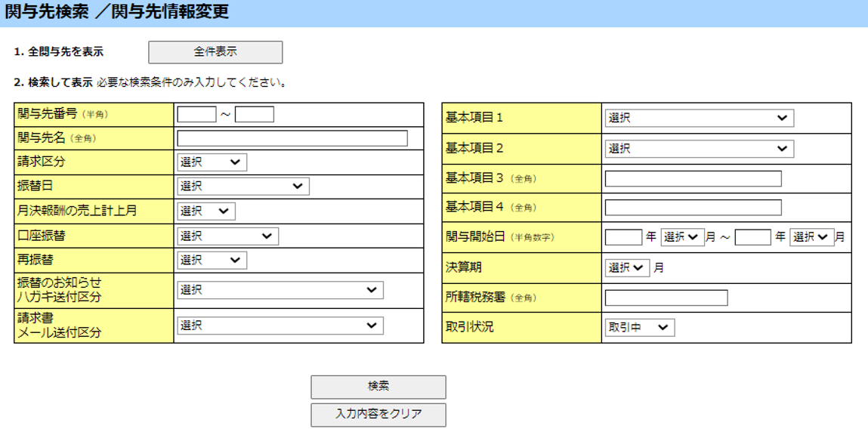Open 請求書メール送付区分 dropdown
This screenshot has height=435, width=868.
[280, 325]
